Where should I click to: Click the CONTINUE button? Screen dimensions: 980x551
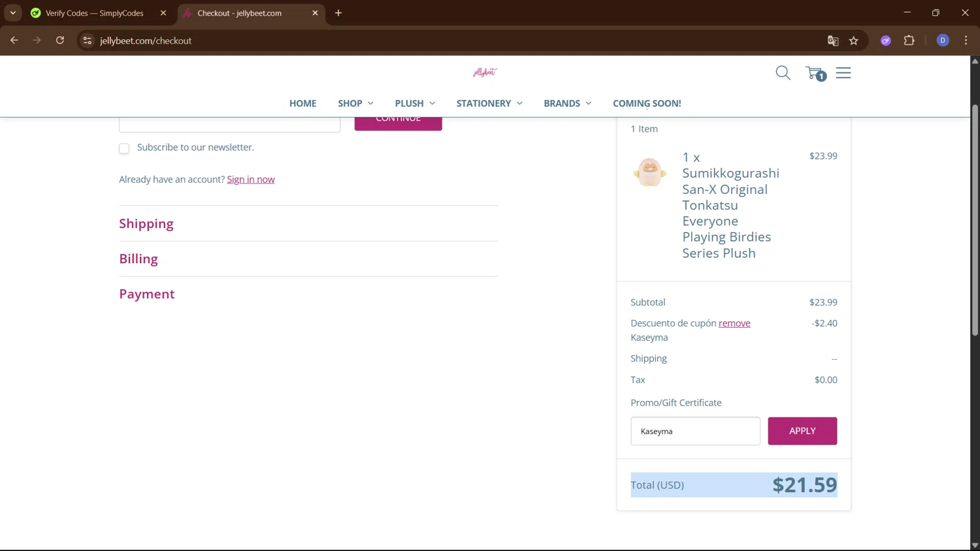click(x=398, y=123)
